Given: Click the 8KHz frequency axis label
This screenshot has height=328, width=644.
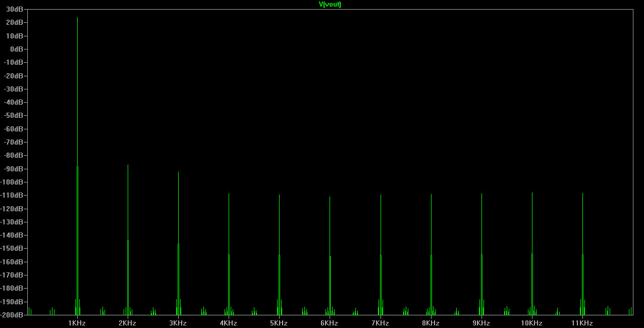Looking at the screenshot, I should coord(431,323).
